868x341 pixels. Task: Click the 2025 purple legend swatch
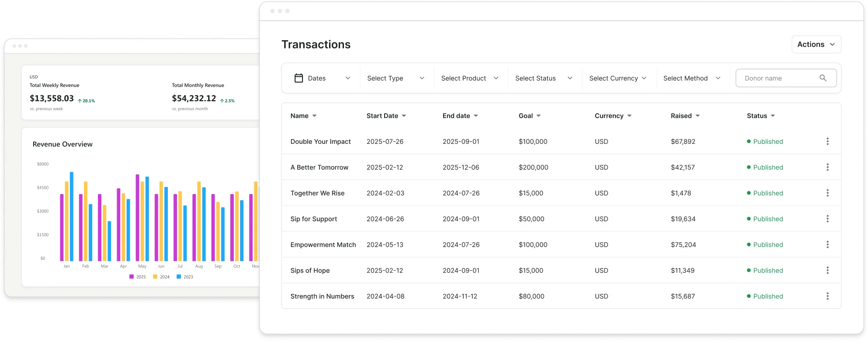(132, 277)
